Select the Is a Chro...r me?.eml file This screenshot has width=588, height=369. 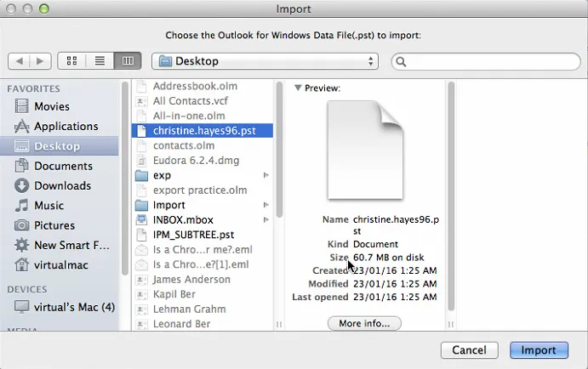tap(203, 249)
